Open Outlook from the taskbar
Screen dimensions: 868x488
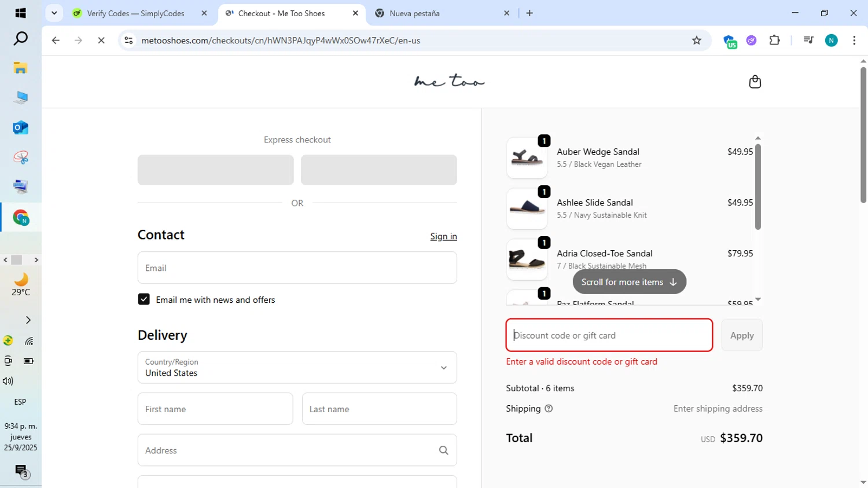[21, 127]
